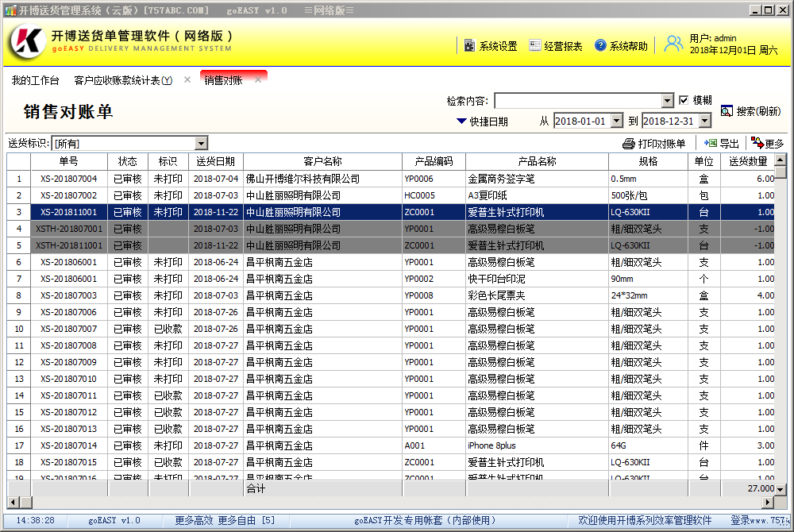Click the 搜索(刷新) search refresh button
Viewport: 794px width, 532px height.
pyautogui.click(x=750, y=111)
